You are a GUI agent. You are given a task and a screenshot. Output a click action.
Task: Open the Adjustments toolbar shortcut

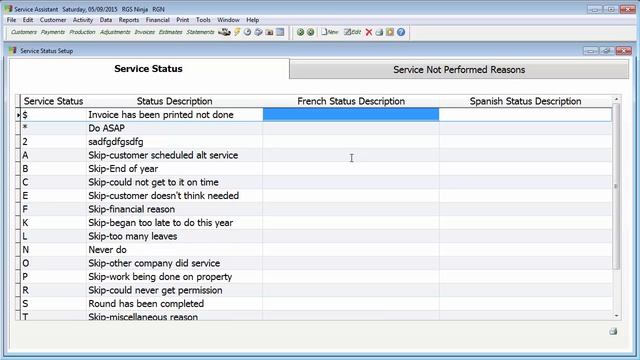[115, 32]
